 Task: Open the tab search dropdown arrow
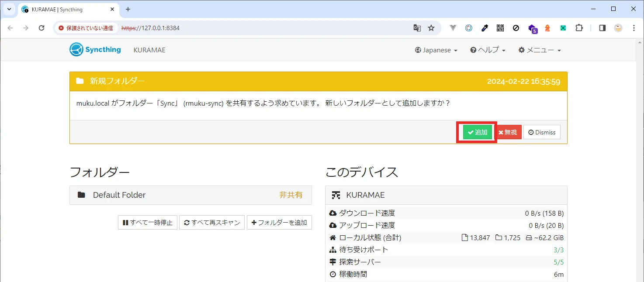(x=9, y=9)
